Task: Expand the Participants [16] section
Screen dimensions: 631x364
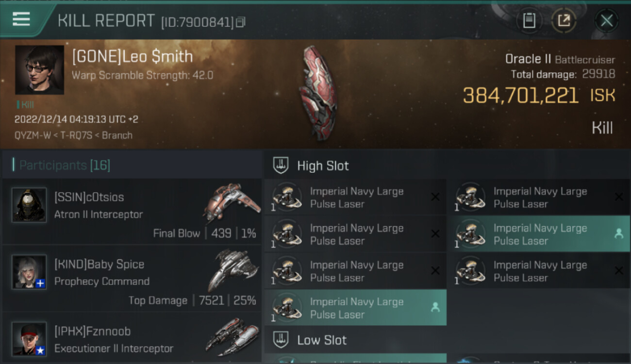Action: coord(65,165)
